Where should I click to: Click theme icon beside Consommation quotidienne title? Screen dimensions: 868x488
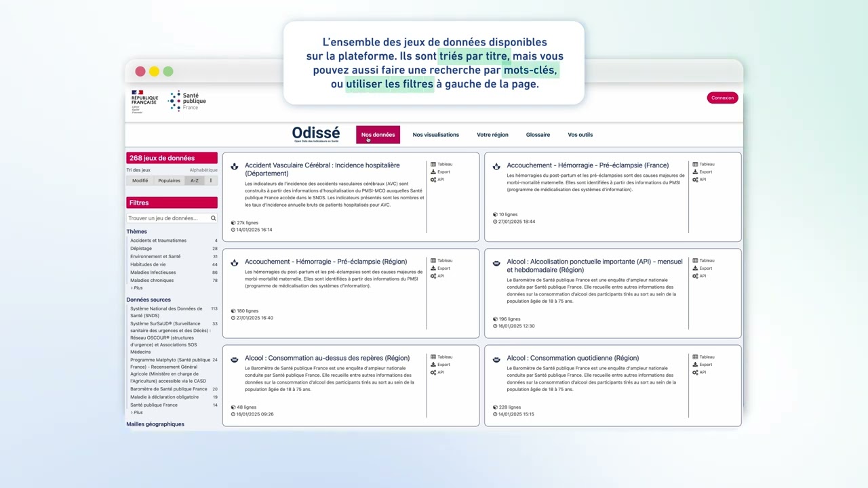point(496,359)
